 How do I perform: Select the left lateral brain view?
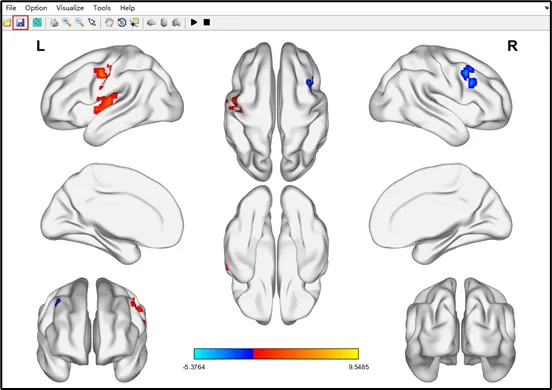pos(112,95)
